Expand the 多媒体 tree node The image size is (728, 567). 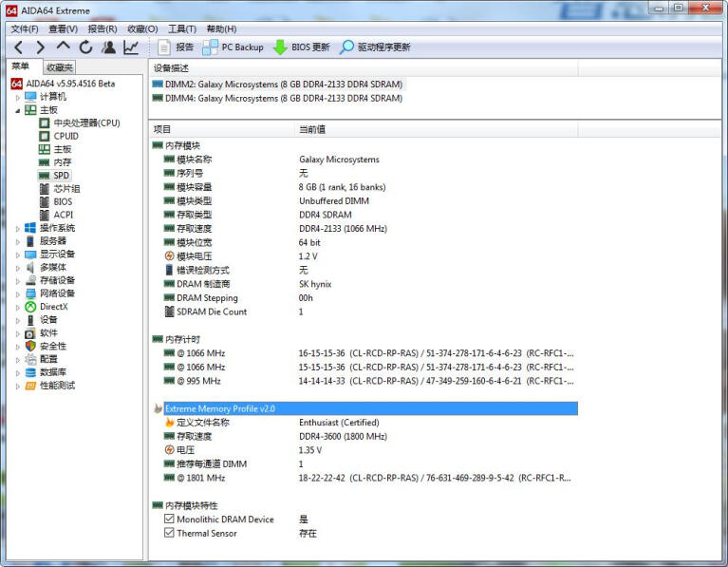tap(18, 268)
